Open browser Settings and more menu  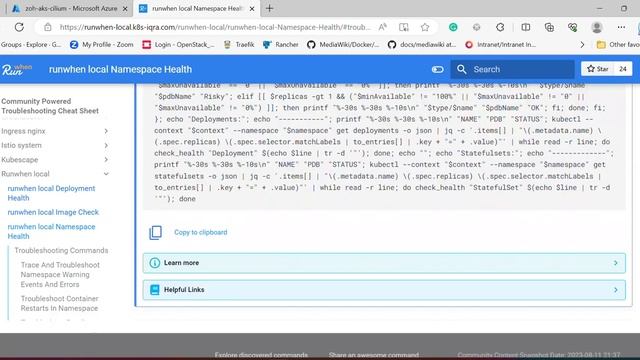621,27
